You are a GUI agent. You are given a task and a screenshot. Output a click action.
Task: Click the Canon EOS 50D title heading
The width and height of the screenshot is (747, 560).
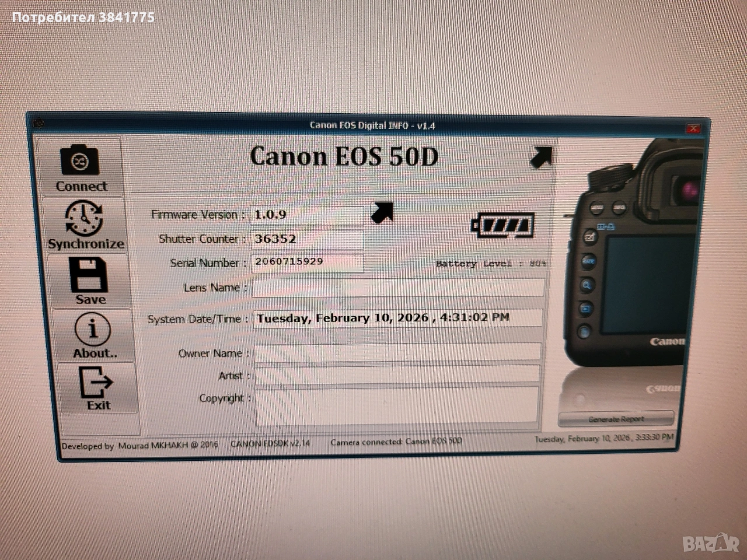tap(344, 156)
